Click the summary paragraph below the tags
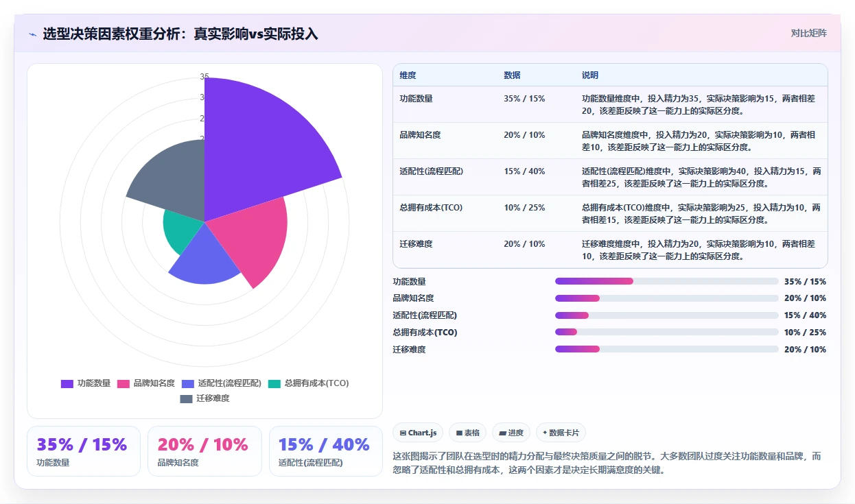Screen dimensions: 855x504 pos(607,464)
